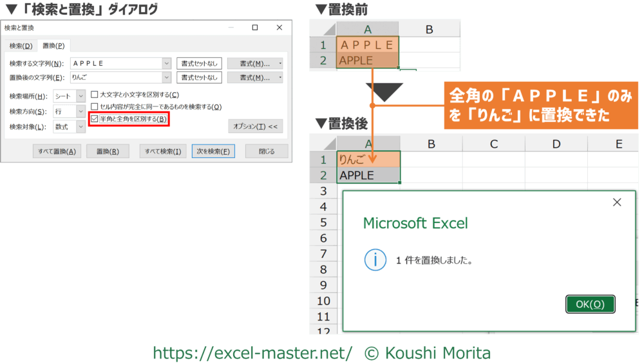644x363 pixels.
Task: Open the 検索する文字列 history dropdown arrow
Action: click(166, 63)
